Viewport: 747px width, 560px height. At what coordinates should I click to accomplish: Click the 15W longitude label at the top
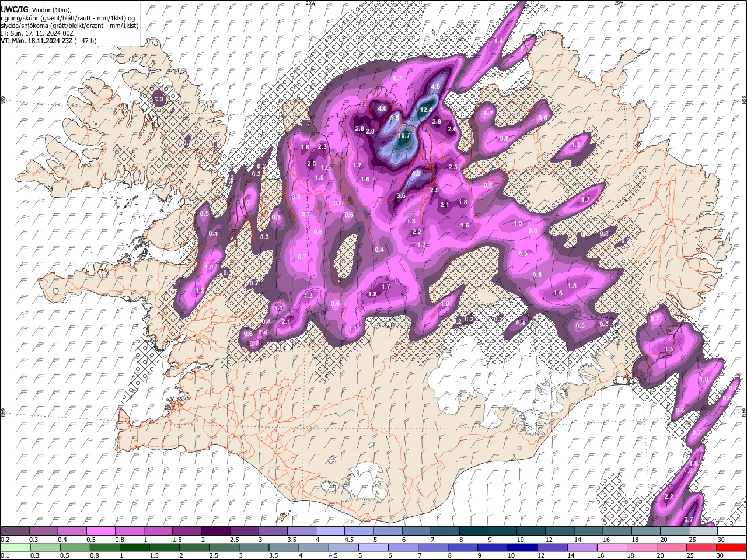(x=618, y=3)
